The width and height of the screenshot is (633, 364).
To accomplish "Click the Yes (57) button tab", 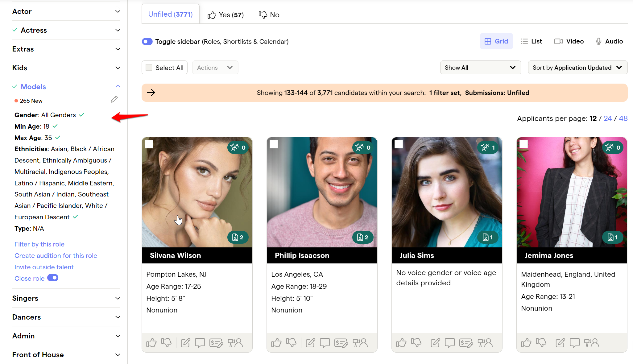I will [x=225, y=14].
